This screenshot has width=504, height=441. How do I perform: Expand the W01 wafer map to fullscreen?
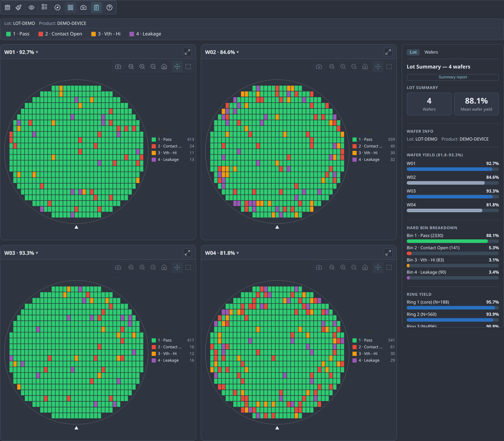pyautogui.click(x=187, y=52)
